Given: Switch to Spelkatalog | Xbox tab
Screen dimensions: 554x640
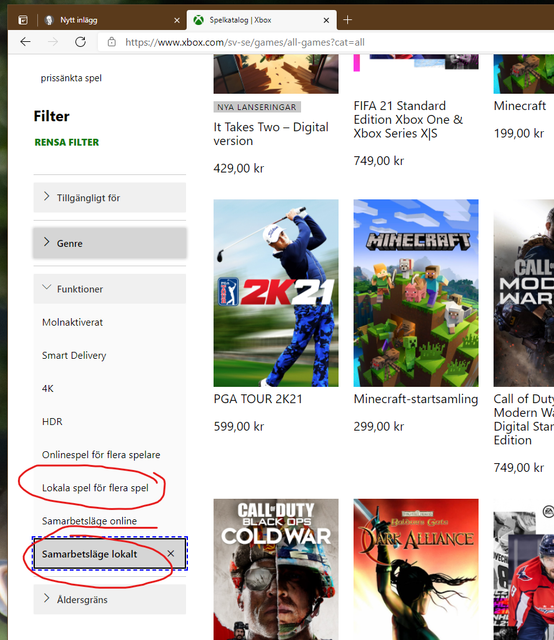Looking at the screenshot, I should [x=261, y=20].
